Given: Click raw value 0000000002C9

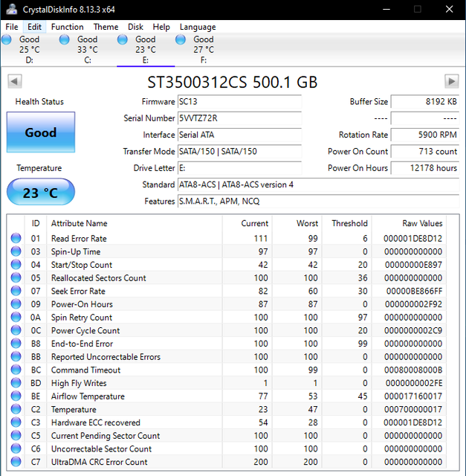Looking at the screenshot, I should pyautogui.click(x=413, y=330).
